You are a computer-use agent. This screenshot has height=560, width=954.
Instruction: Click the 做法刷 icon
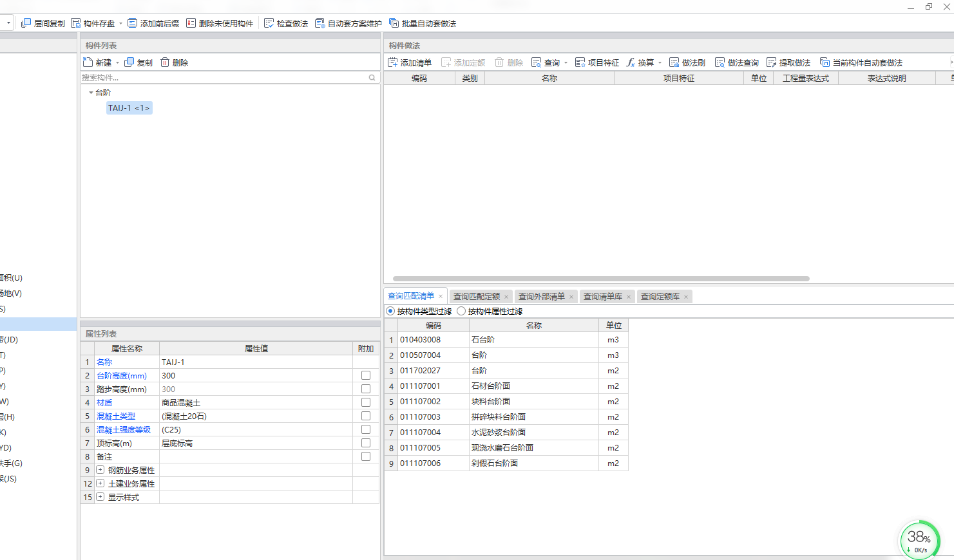pos(674,62)
